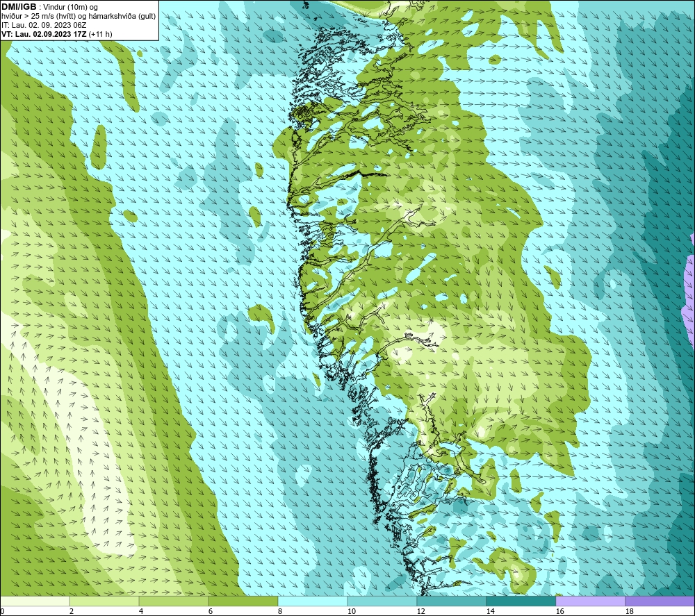This screenshot has width=695, height=616.
Task: Select the 14–16 m/s dark teal swatch
Action: coord(521,601)
